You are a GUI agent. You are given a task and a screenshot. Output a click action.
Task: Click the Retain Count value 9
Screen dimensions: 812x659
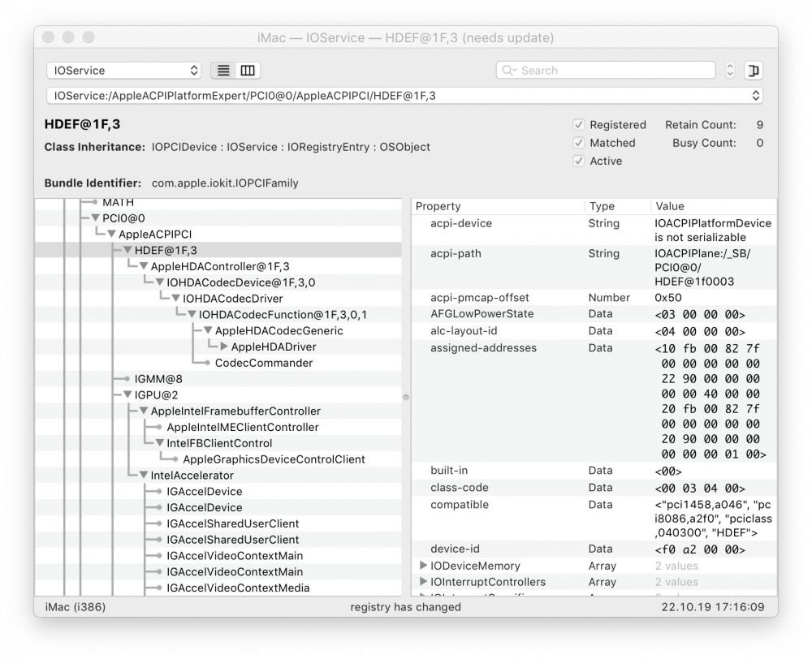(760, 125)
